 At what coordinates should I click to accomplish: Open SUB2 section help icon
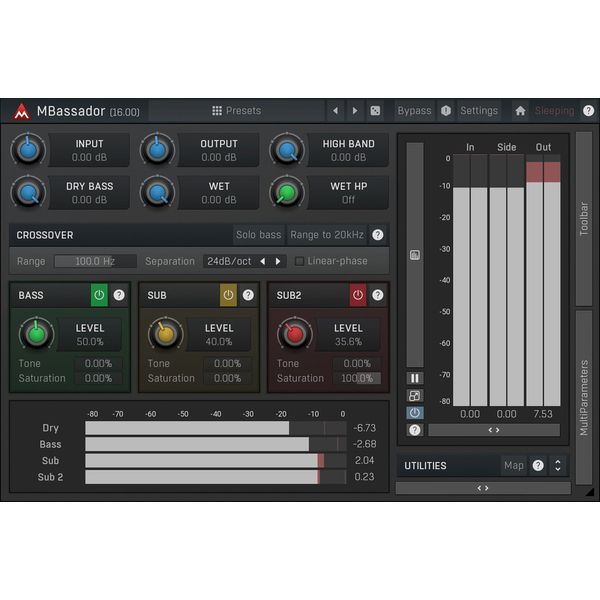click(x=378, y=295)
